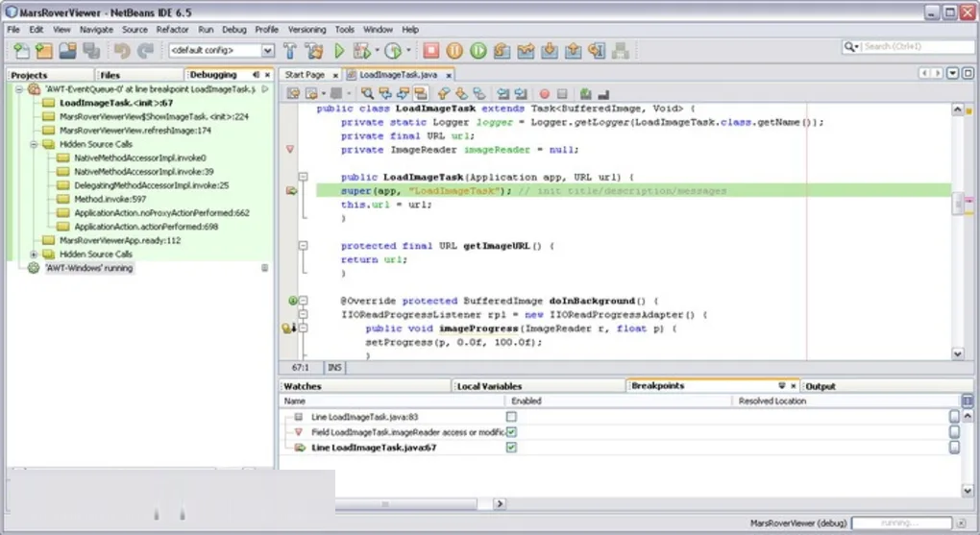Click the Breakpoints column chooser icon
980x535 pixels.
967,401
